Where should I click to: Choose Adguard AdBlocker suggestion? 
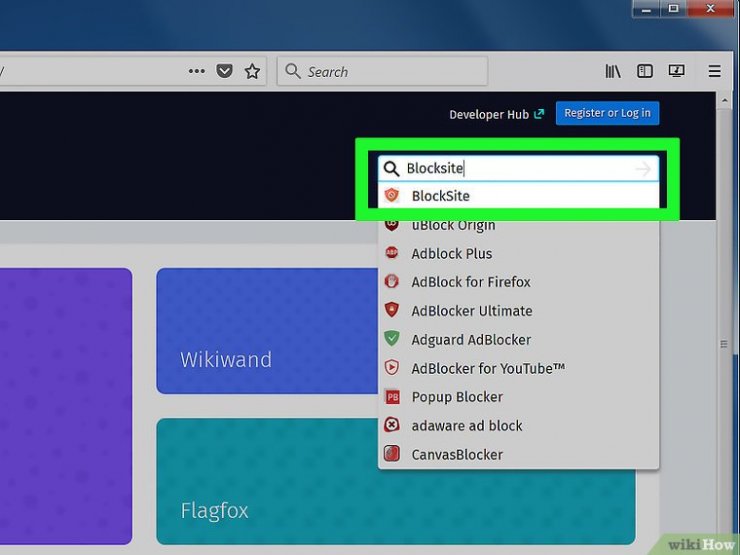(x=518, y=339)
